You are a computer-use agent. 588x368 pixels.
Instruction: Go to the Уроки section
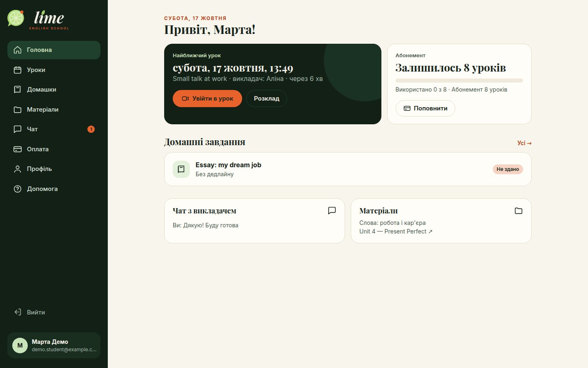click(x=54, y=70)
